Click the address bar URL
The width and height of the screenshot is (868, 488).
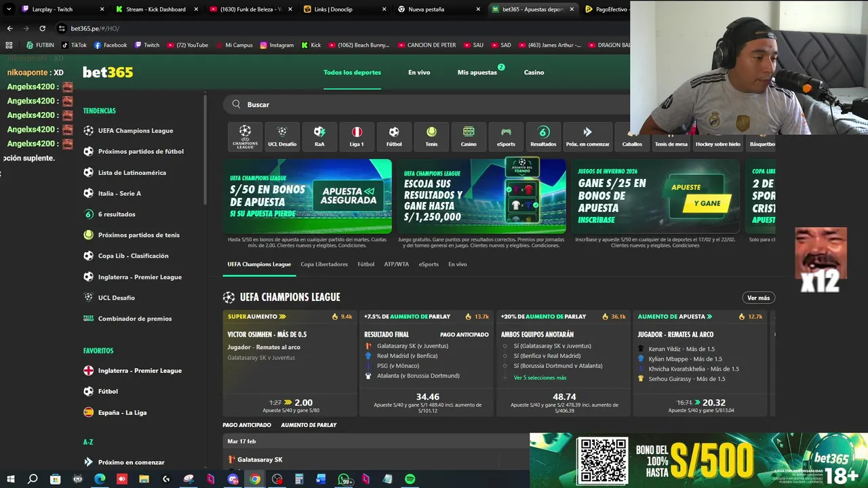pyautogui.click(x=95, y=28)
